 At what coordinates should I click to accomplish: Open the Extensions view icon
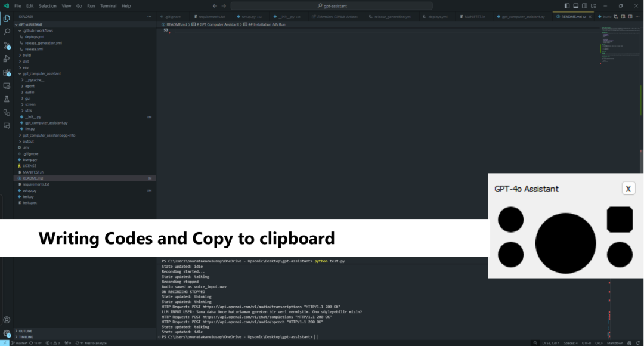[x=7, y=72]
